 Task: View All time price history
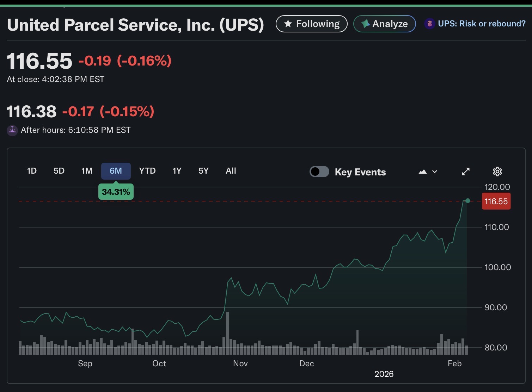[231, 171]
